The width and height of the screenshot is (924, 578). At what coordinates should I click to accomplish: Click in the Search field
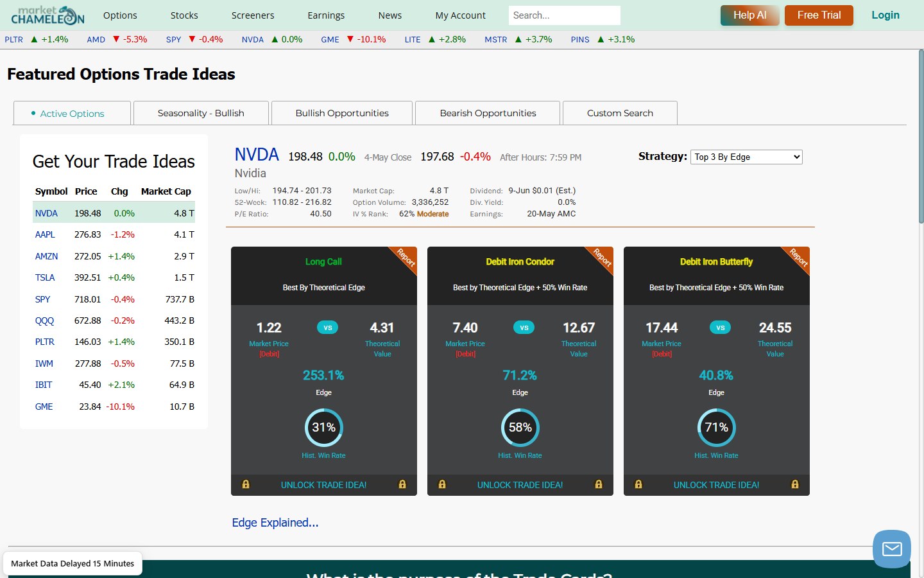[565, 15]
